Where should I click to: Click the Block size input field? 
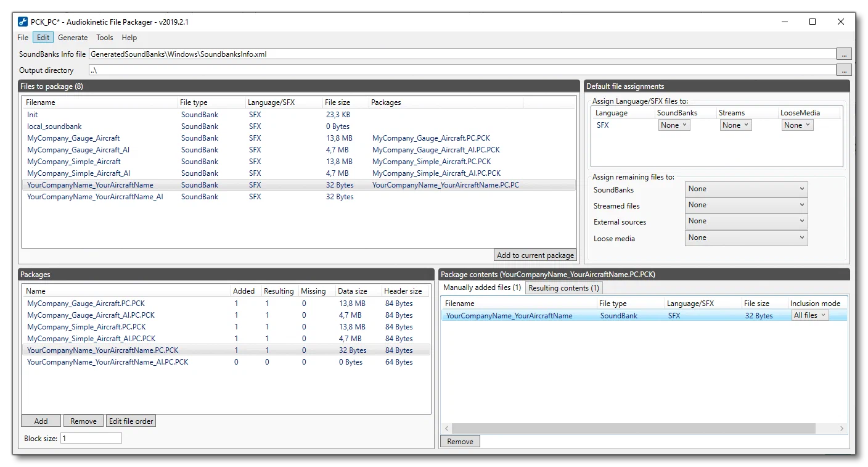(91, 438)
